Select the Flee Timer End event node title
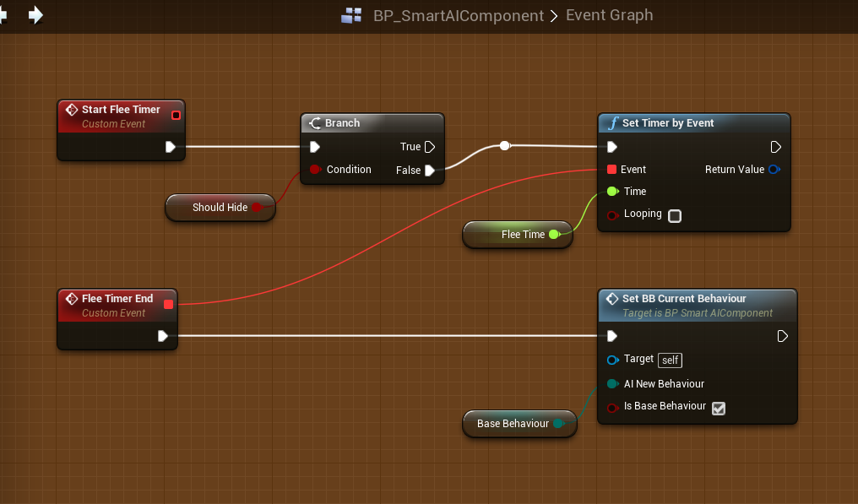The image size is (858, 504). 117,298
